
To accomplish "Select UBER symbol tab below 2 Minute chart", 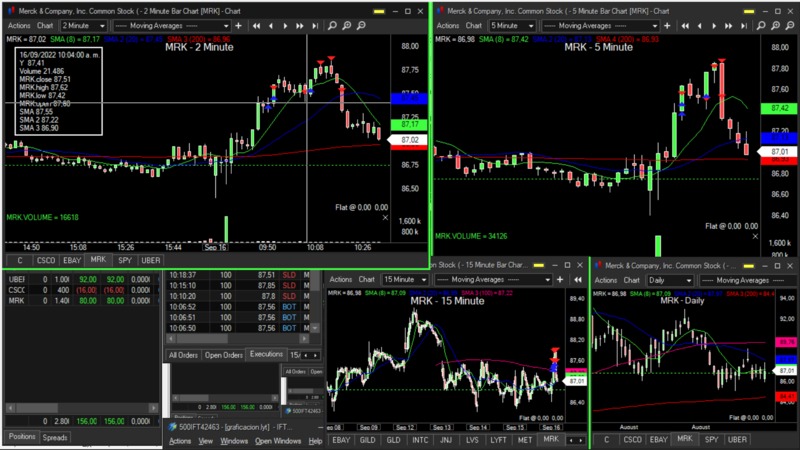I will click(150, 259).
